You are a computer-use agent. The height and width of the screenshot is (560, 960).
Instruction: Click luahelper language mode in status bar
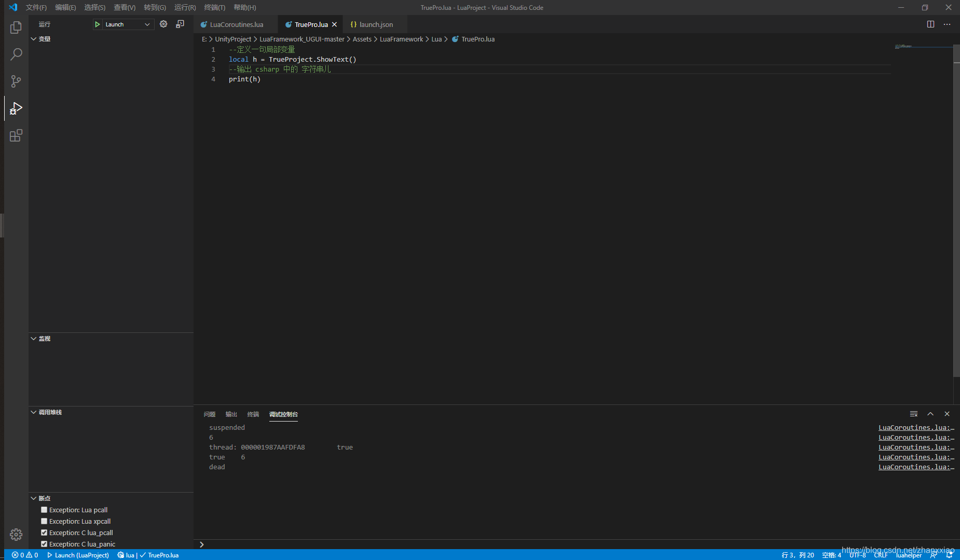[x=909, y=555]
